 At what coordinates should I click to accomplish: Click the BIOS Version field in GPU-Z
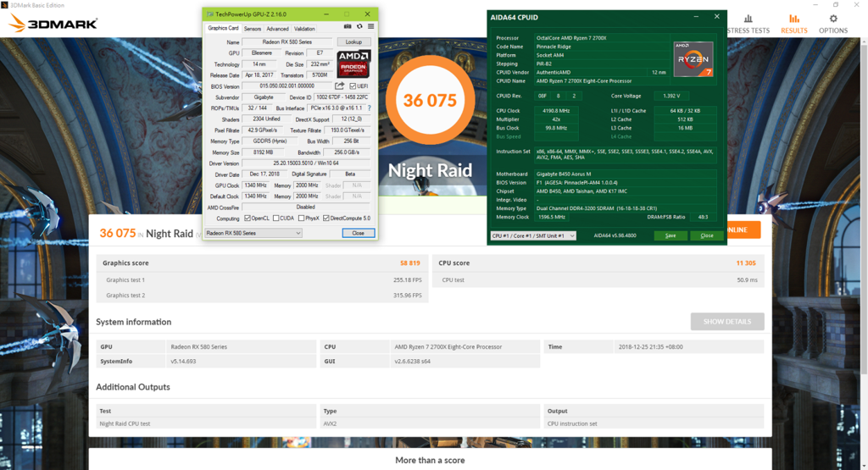287,86
